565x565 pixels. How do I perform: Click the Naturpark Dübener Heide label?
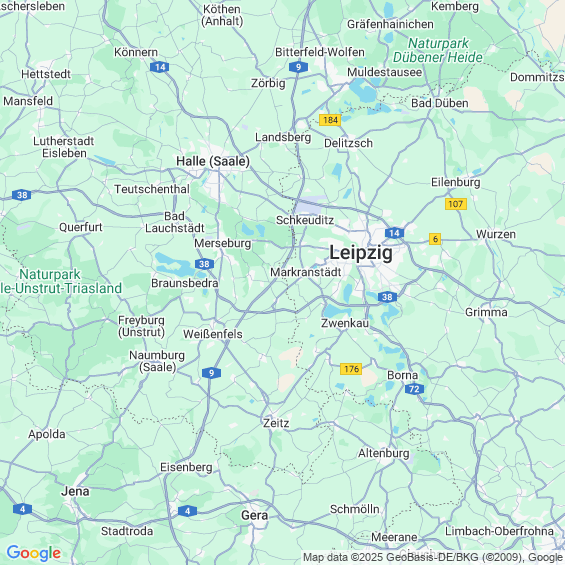tap(438, 50)
